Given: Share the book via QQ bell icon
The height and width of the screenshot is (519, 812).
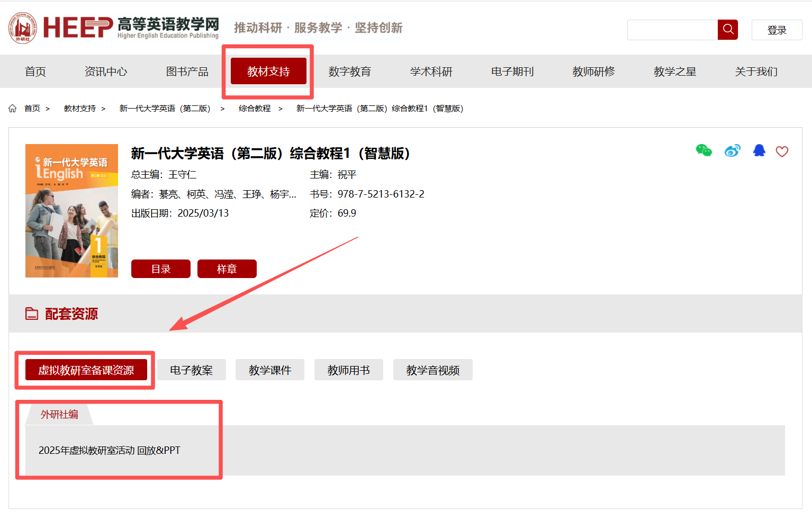Looking at the screenshot, I should (x=759, y=151).
